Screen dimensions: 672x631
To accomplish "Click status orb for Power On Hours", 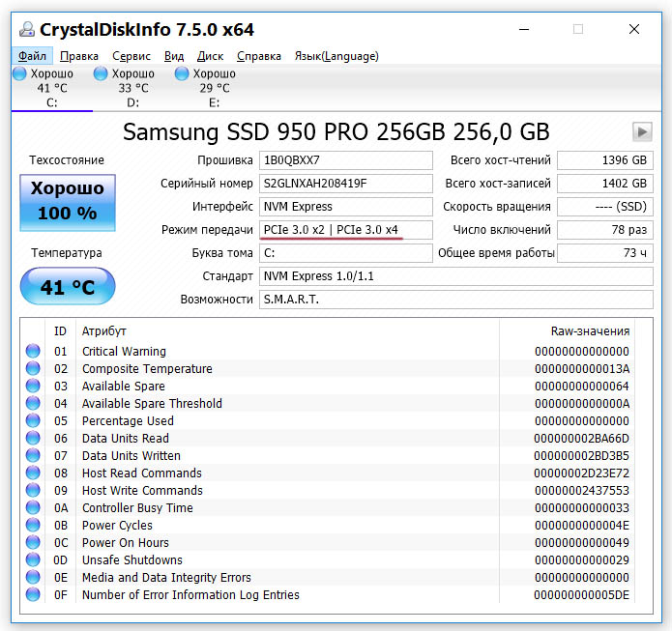I will point(33,542).
